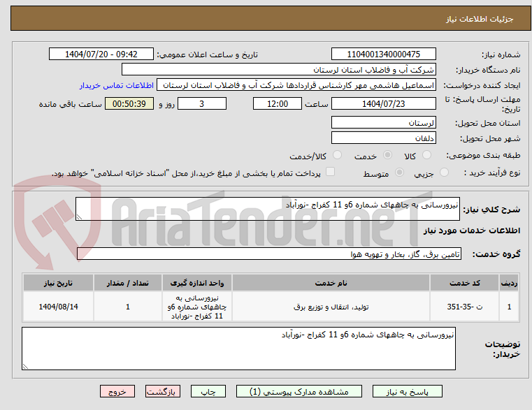Image resolution: width=532 pixels, height=410 pixels.
Task: Click the اطلاعات خدمات مورد نیاز heading
Action: click(472, 230)
